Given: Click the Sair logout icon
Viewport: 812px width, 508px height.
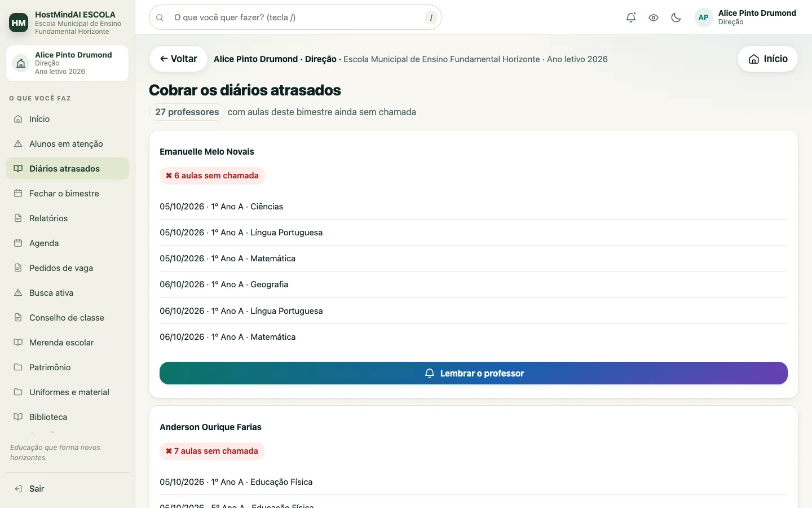Looking at the screenshot, I should (18, 489).
